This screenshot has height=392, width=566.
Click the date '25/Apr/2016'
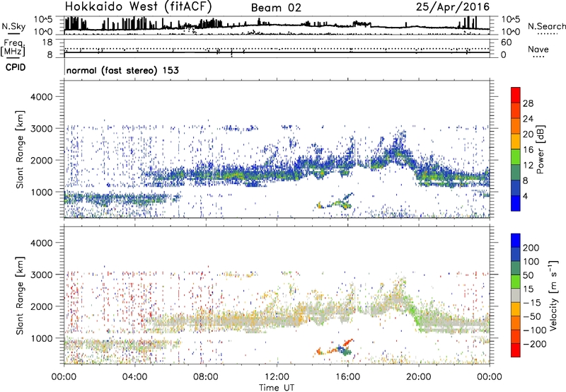(453, 6)
